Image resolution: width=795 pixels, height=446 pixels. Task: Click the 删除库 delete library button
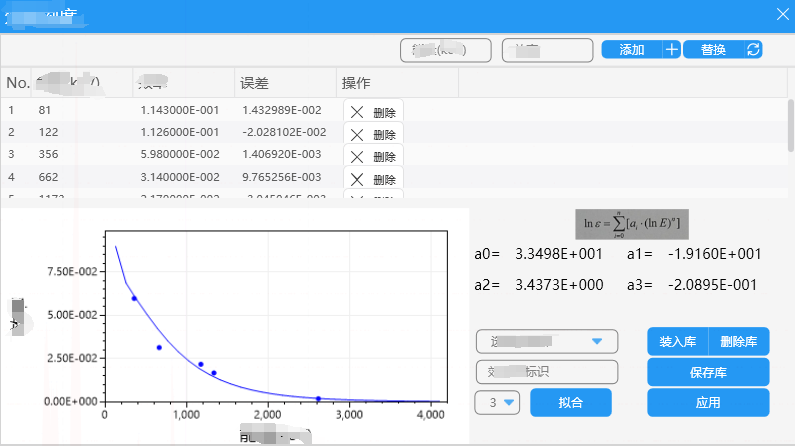coord(739,342)
